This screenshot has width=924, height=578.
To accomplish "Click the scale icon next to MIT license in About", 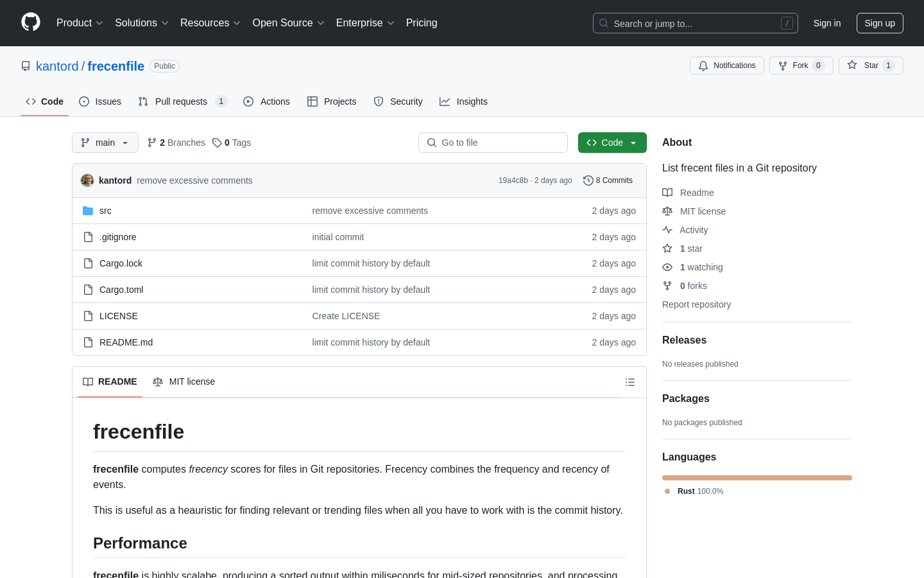I will (x=667, y=211).
